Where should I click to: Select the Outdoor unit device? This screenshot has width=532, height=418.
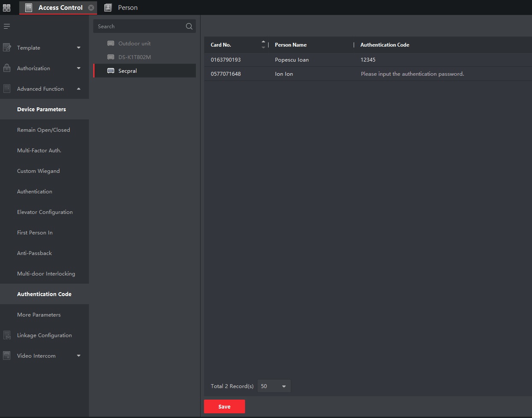134,44
